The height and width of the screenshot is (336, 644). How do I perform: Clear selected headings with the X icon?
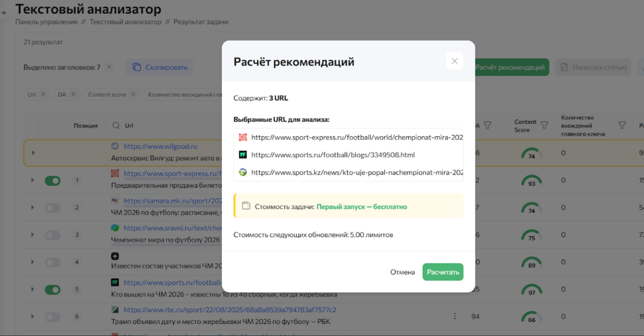click(109, 67)
